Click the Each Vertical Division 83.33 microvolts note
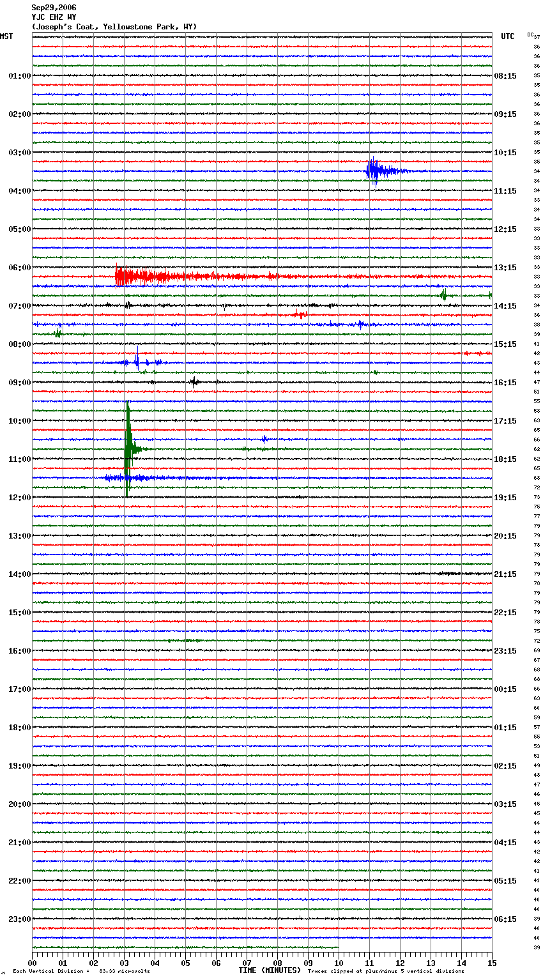Screen dimensions: 543x980 point(81,972)
